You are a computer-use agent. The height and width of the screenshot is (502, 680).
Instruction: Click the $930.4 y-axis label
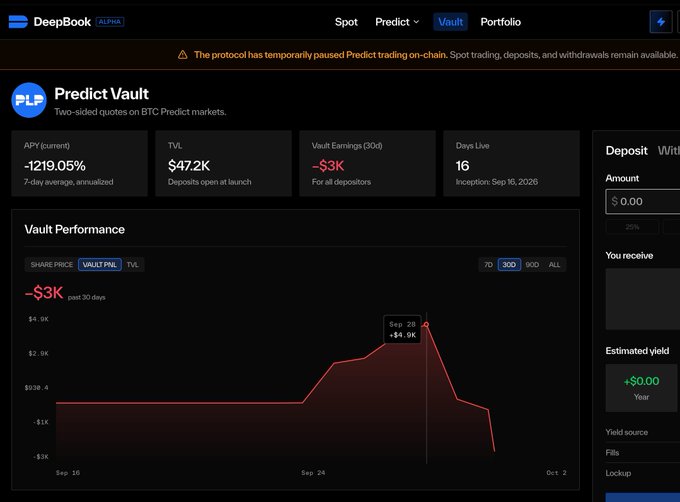click(36, 388)
